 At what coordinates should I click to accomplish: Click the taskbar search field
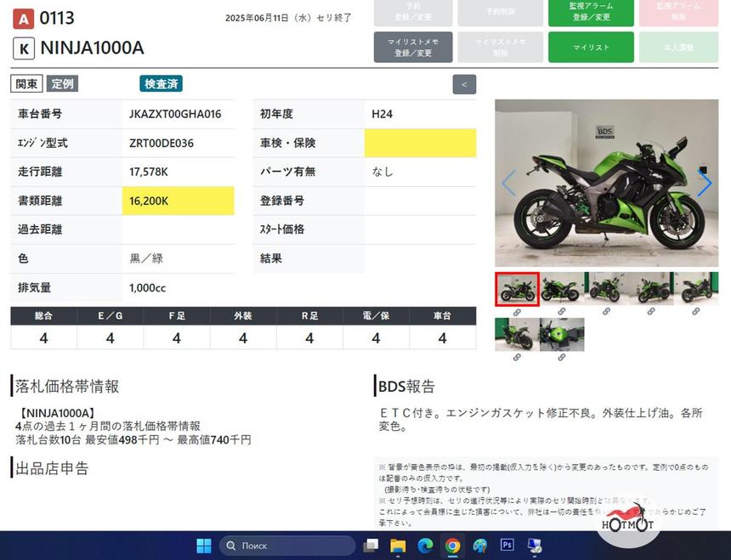pos(287,546)
